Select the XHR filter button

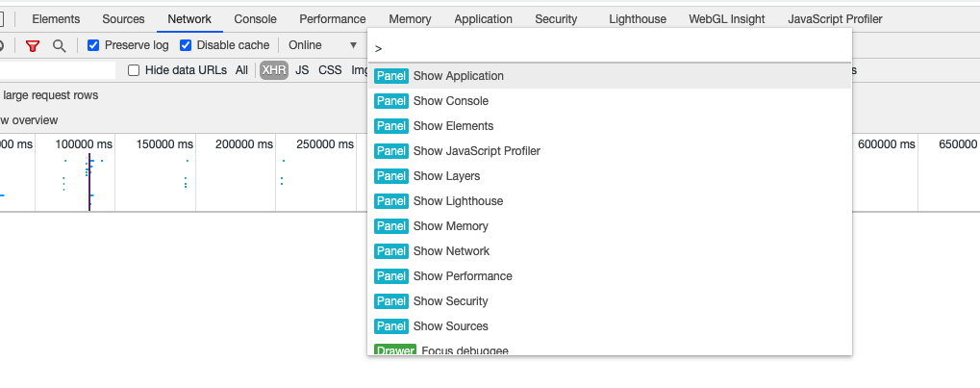click(274, 70)
